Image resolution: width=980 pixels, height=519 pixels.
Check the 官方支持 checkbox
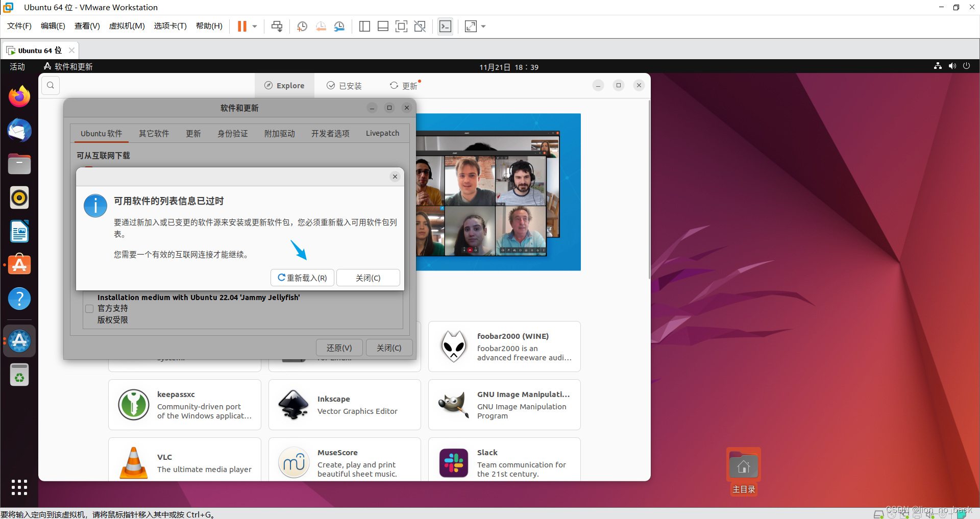pos(89,308)
